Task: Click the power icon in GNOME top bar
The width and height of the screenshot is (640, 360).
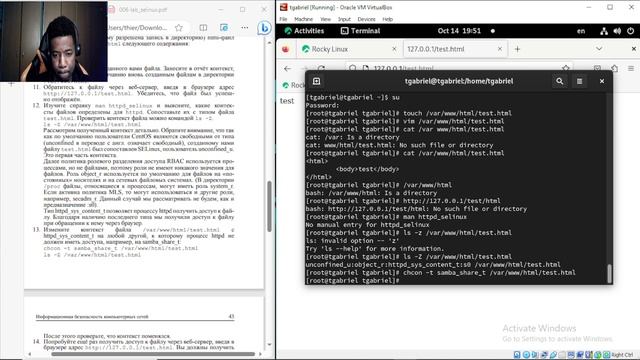Action: tap(630, 31)
